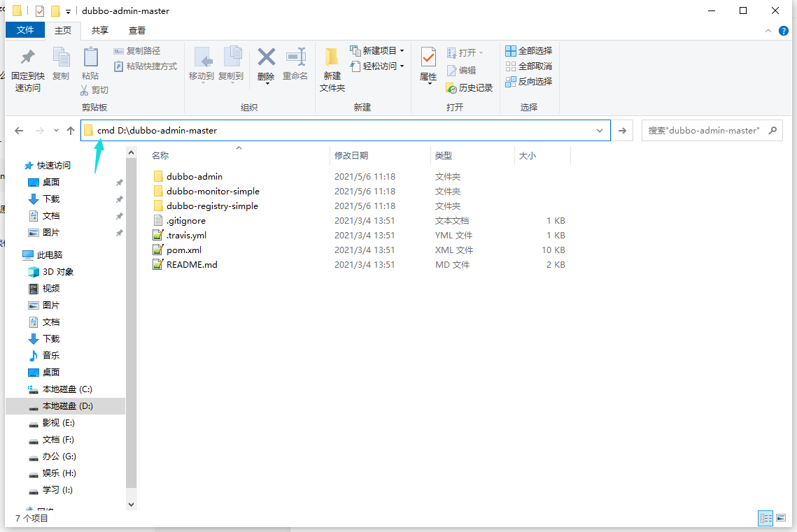Select the dubbo-registry-simple folder
The height and width of the screenshot is (532, 797).
click(213, 206)
